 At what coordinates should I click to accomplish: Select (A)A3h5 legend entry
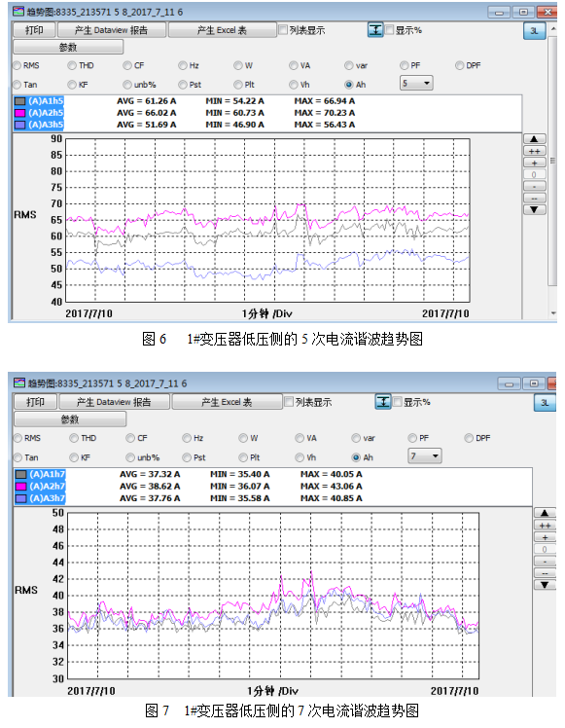point(46,125)
